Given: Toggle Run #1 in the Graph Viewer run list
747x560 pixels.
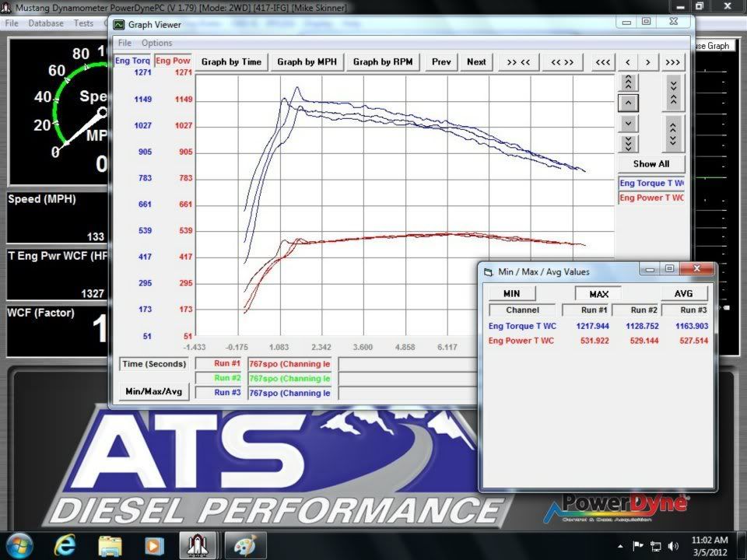Looking at the screenshot, I should pyautogui.click(x=219, y=363).
